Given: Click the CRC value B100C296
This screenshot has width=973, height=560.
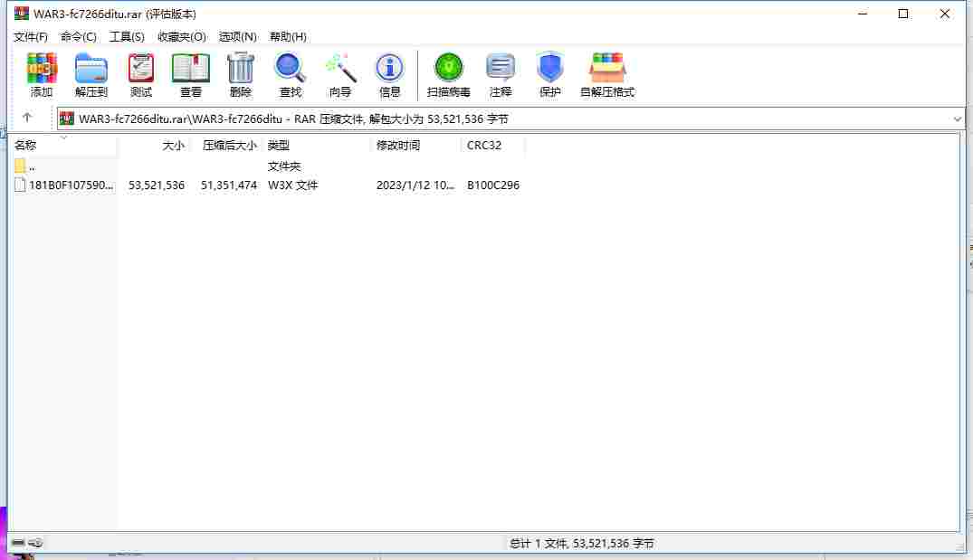Looking at the screenshot, I should [493, 185].
